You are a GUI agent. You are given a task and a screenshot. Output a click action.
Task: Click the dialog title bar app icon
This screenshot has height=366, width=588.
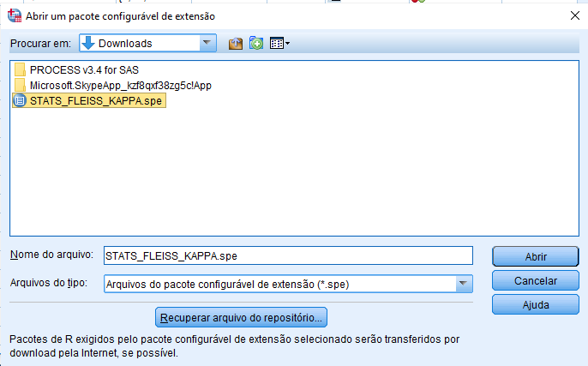click(x=15, y=16)
